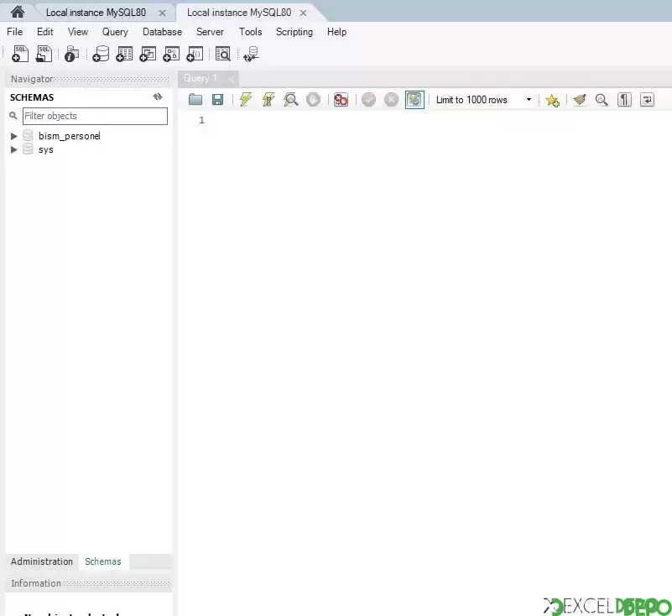The image size is (672, 616).
Task: Switch to the Administration tab
Action: [x=42, y=561]
